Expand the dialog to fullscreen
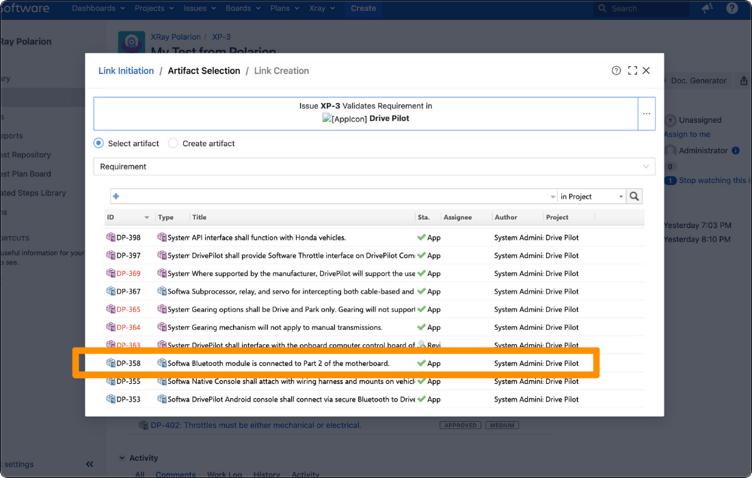752x478 pixels. click(x=632, y=70)
